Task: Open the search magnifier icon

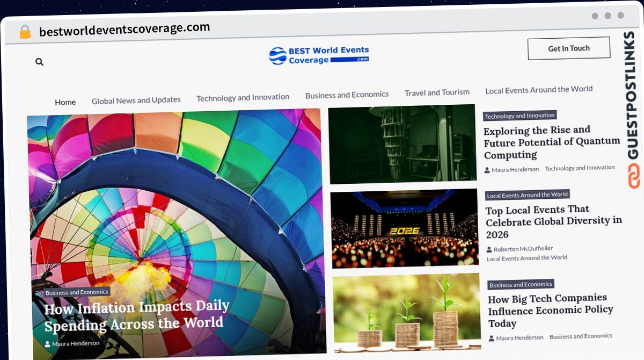Action: pos(39,62)
